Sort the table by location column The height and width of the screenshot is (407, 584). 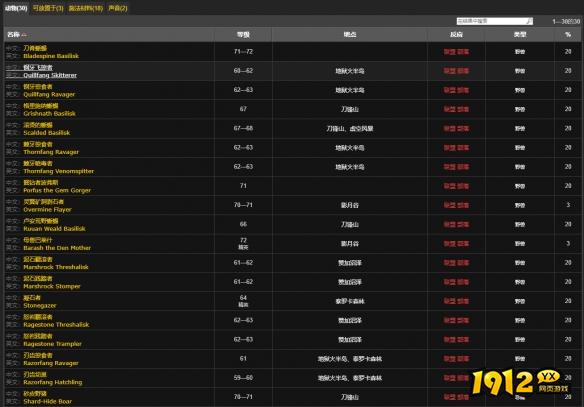(350, 35)
